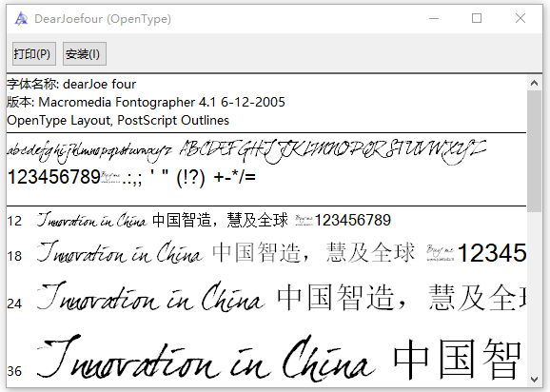Click the 打印(P) print button

(34, 53)
